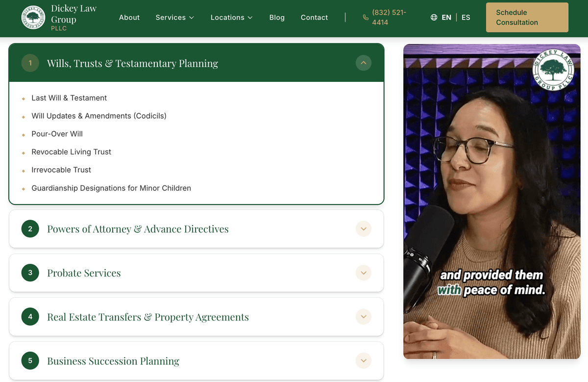Click the phone icon next to the number
Image resolution: width=588 pixels, height=382 pixels.
[366, 16]
